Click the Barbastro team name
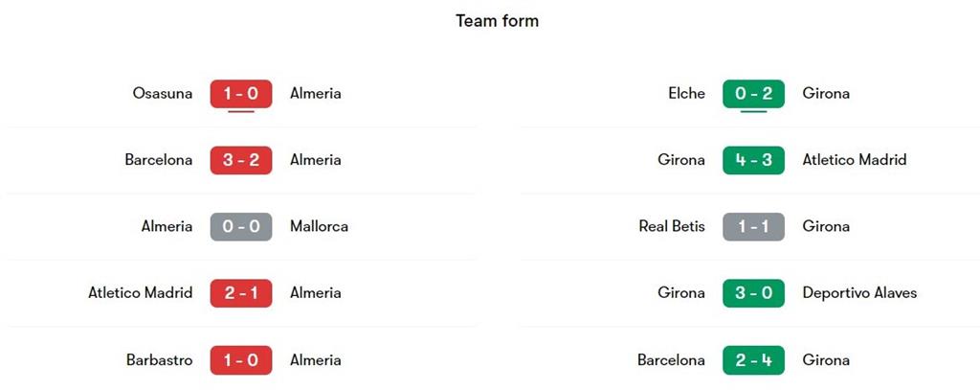This screenshot has width=980, height=390. (159, 360)
